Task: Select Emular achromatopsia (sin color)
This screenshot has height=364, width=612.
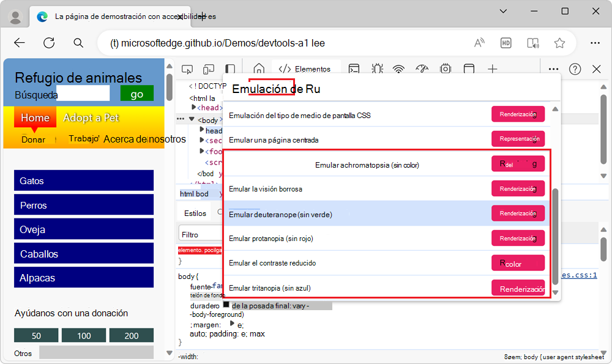Action: click(386, 165)
